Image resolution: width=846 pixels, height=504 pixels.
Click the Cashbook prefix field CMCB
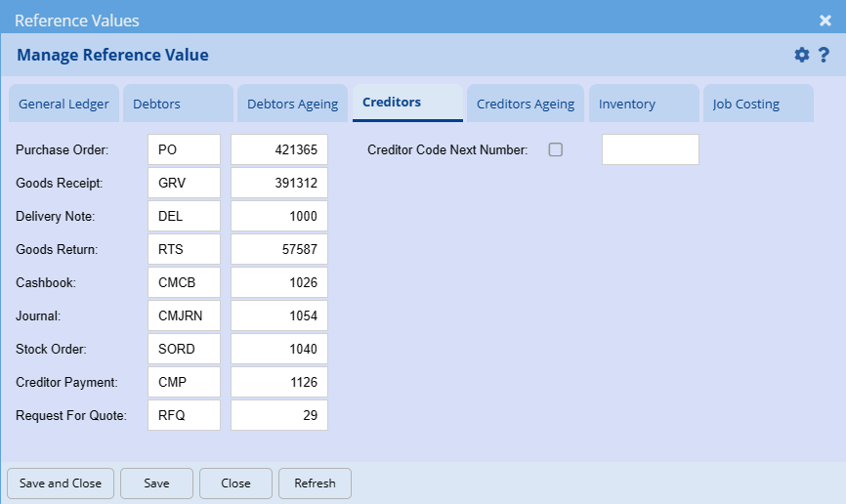(x=184, y=282)
